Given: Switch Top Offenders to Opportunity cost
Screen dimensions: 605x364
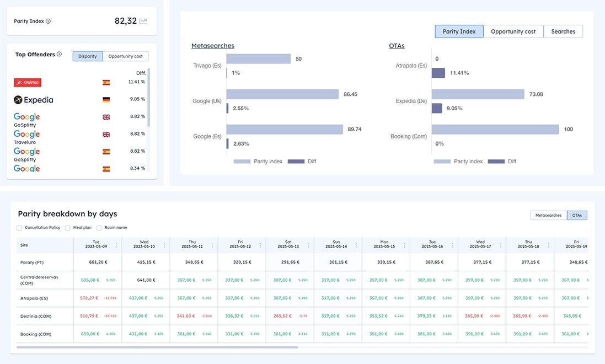Looking at the screenshot, I should click(x=125, y=56).
